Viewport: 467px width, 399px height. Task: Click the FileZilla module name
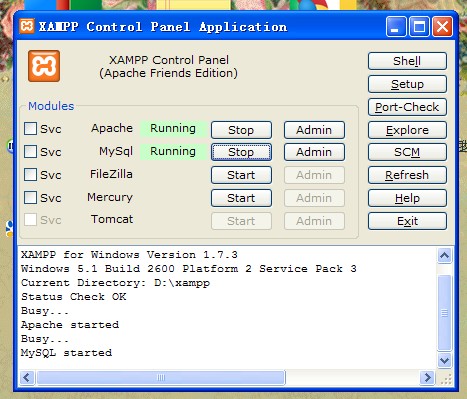point(111,174)
